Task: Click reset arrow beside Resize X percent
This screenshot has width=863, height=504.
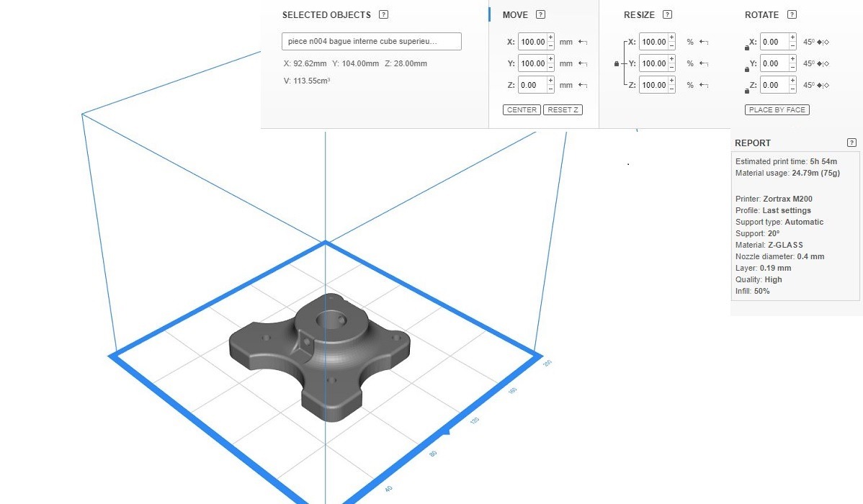Action: point(704,42)
